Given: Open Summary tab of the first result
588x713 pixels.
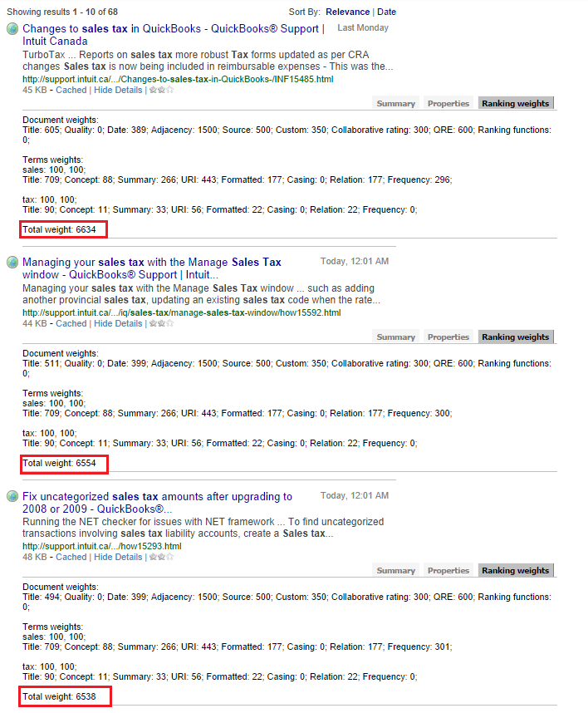Looking at the screenshot, I should (396, 103).
